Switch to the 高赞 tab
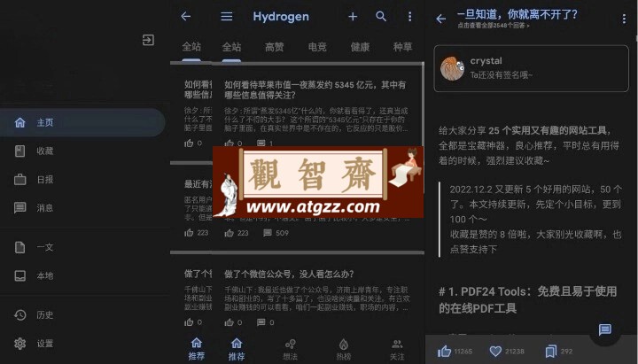638x364 pixels. pos(274,47)
